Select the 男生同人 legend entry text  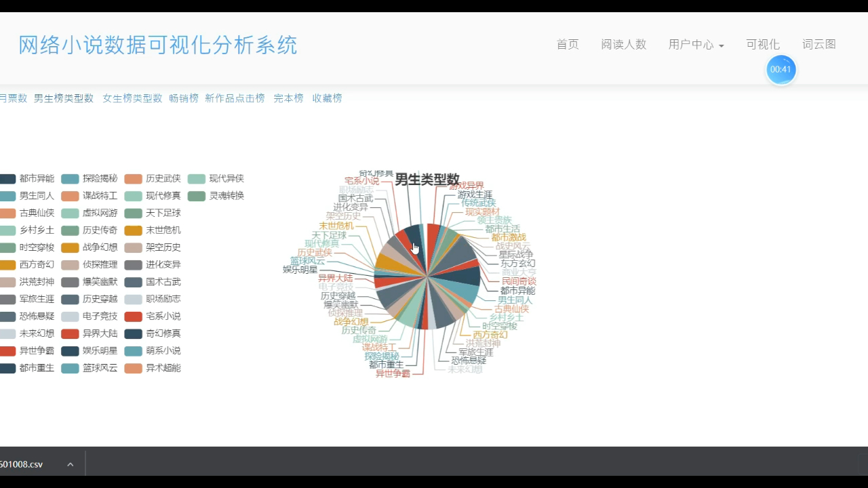(37, 196)
